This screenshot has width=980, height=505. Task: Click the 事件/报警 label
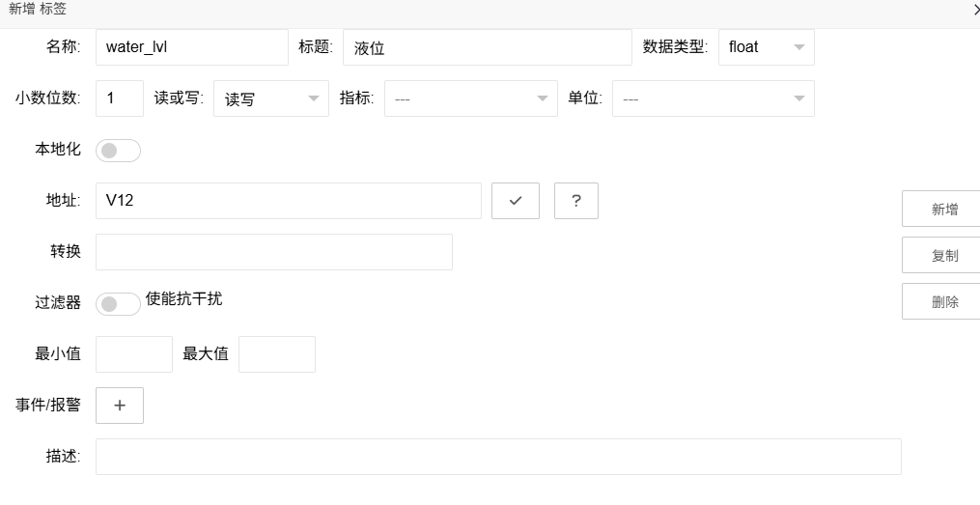48,405
